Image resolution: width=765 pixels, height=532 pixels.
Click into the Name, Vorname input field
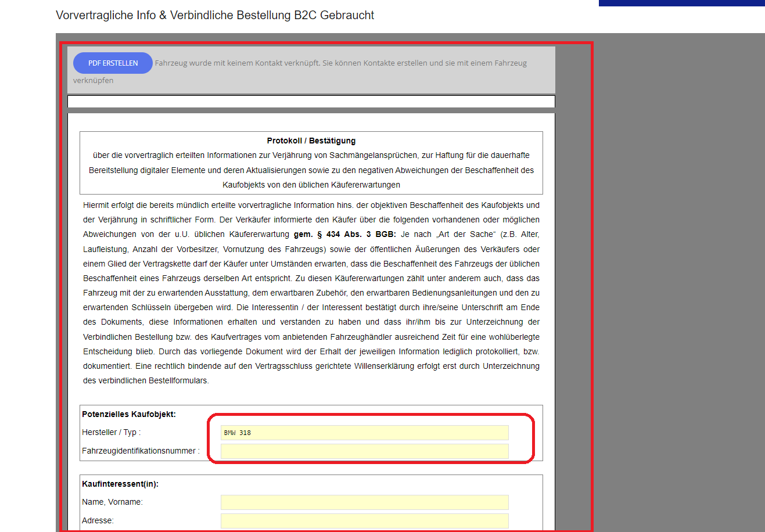[x=364, y=502]
